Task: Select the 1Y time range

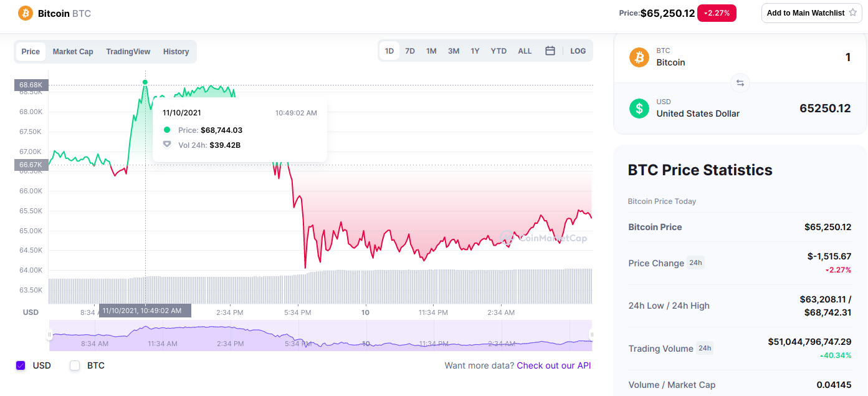Action: click(x=475, y=51)
